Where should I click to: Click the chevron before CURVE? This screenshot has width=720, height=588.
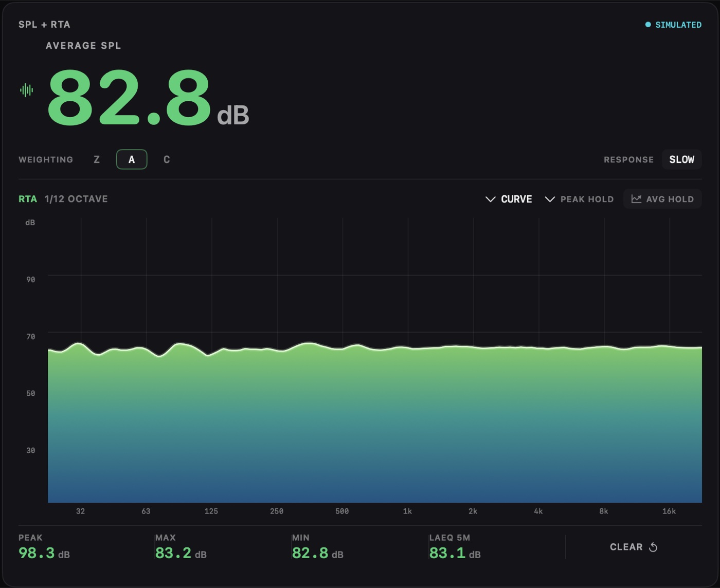click(491, 199)
